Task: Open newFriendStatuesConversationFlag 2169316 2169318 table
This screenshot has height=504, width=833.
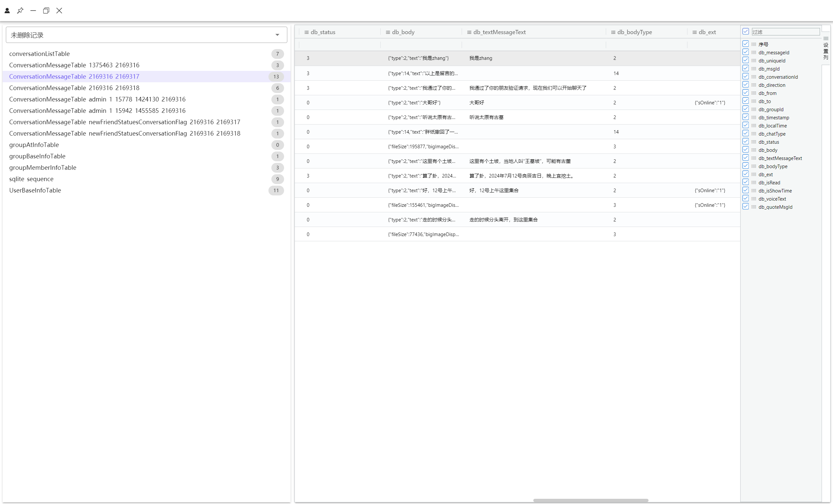Action: [146, 133]
